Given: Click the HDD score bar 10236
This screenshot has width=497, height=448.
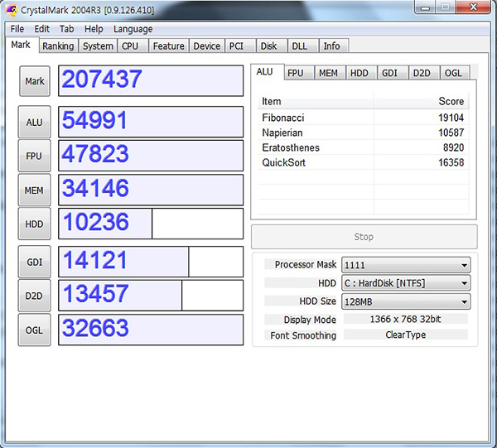Looking at the screenshot, I should coord(151,224).
